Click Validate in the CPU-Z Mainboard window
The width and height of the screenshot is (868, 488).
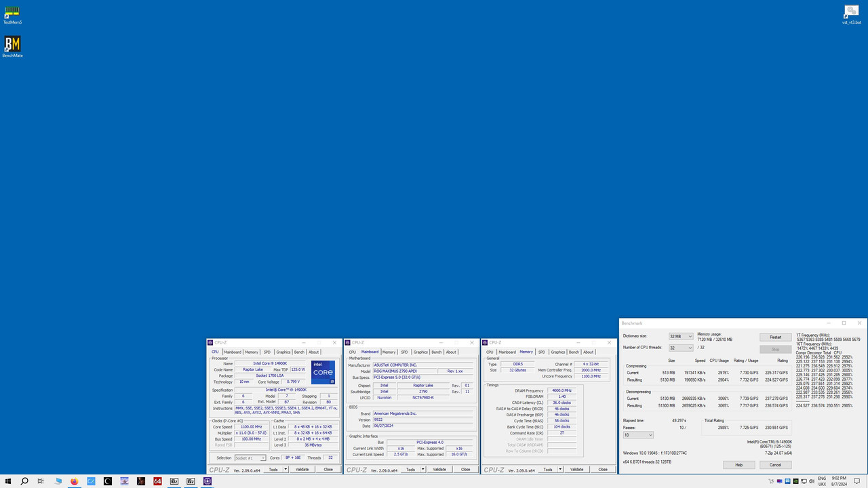pos(439,469)
